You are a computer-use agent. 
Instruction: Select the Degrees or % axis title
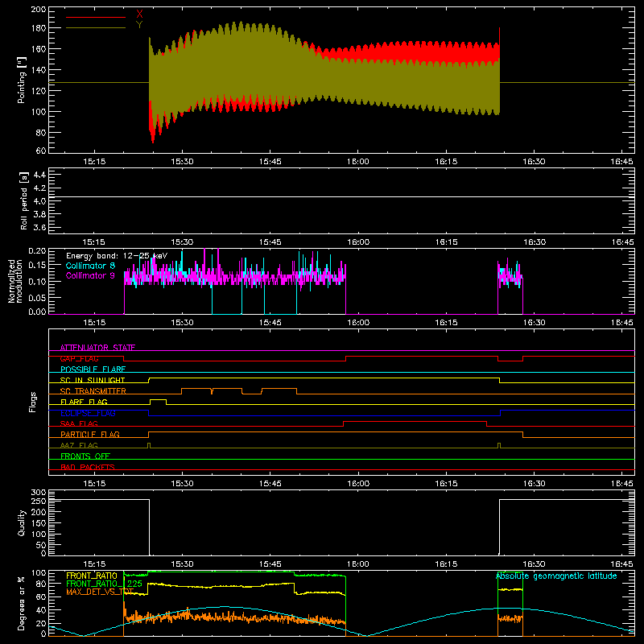[x=22, y=603]
